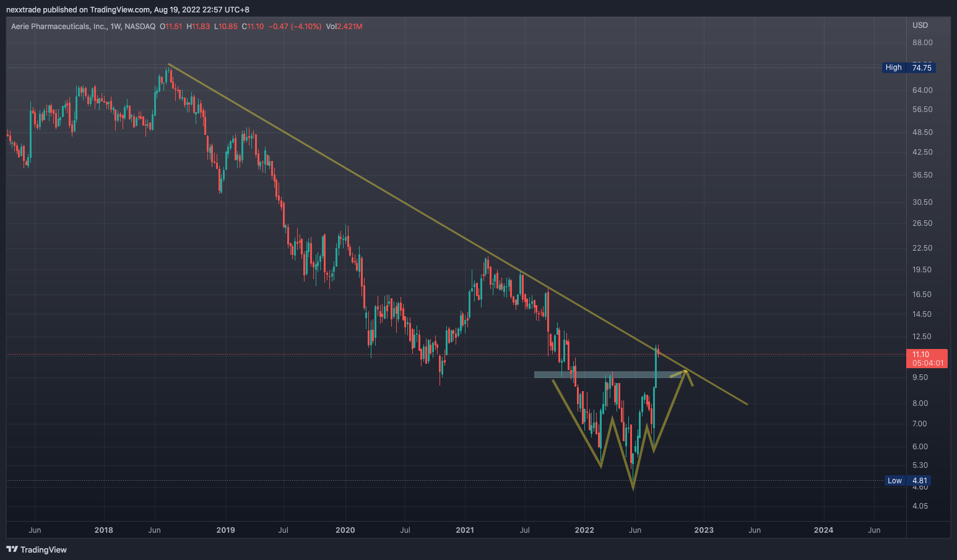Click the 5.30 price axis label
The width and height of the screenshot is (957, 560).
920,465
